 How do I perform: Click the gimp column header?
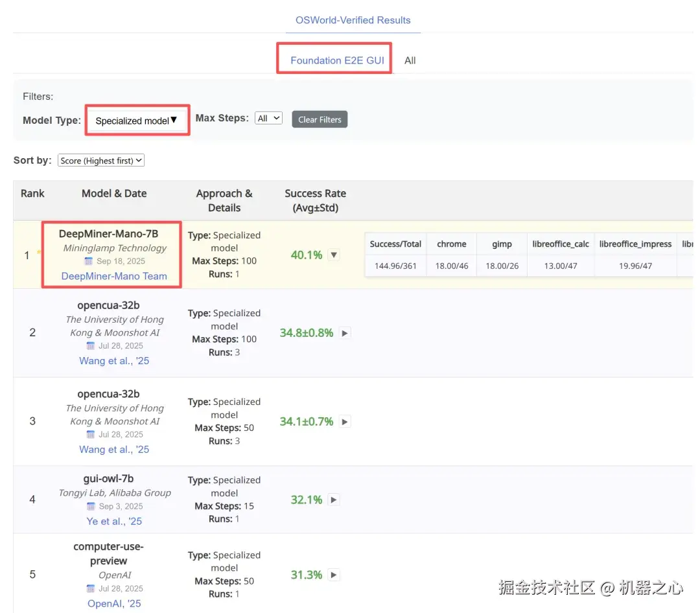point(502,244)
